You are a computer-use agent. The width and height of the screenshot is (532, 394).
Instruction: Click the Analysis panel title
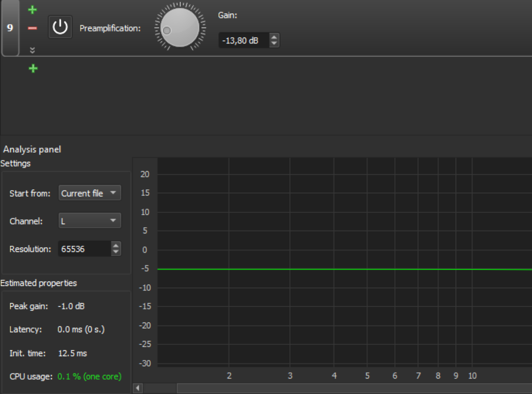[x=32, y=149]
